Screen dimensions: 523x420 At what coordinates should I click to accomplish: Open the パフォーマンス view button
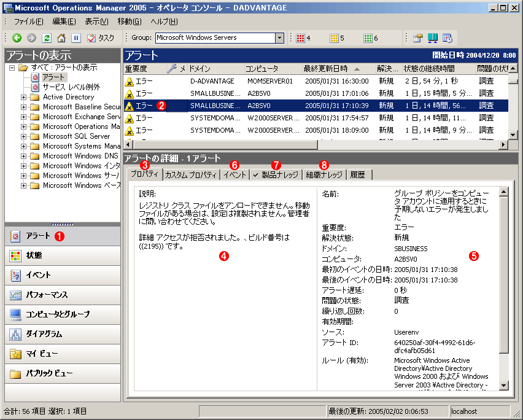pos(63,295)
